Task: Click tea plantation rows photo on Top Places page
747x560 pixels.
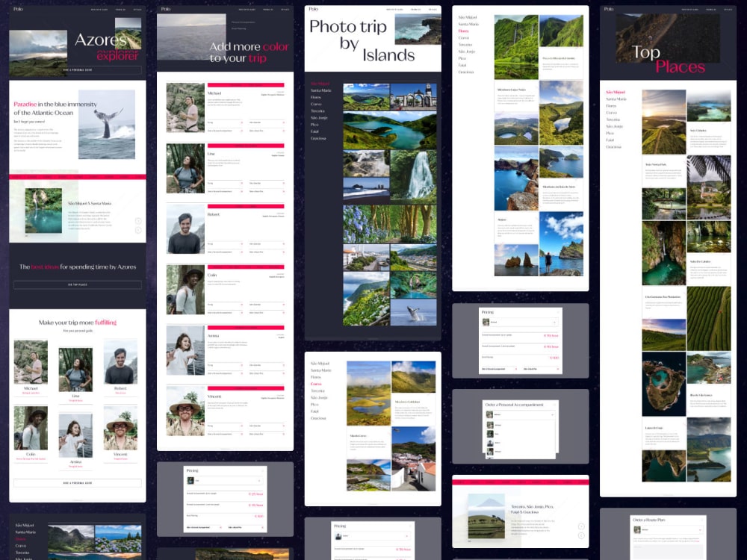Action: pos(708,319)
